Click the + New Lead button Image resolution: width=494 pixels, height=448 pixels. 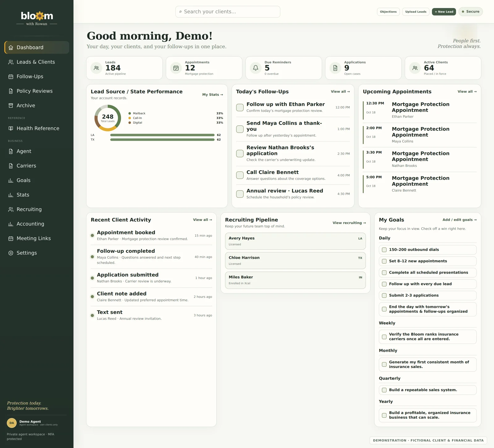click(x=444, y=12)
